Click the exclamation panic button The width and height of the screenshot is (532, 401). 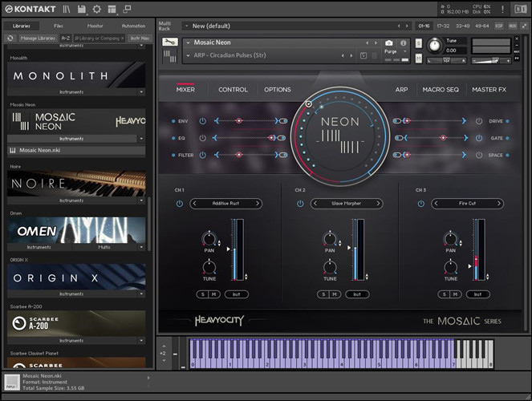pyautogui.click(x=502, y=9)
